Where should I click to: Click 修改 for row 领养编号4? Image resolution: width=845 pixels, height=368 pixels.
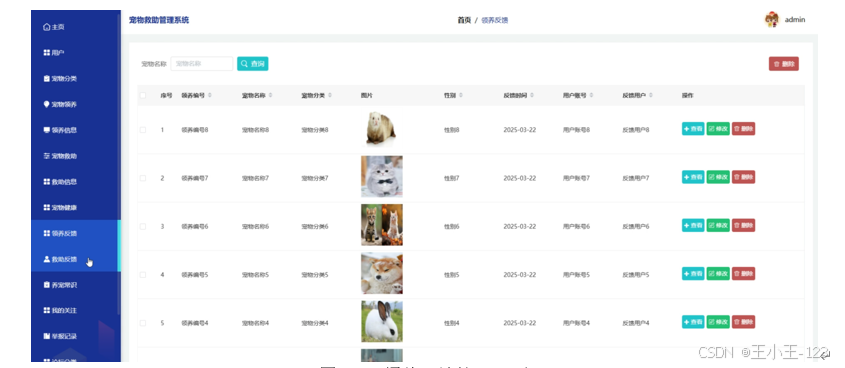pyautogui.click(x=718, y=322)
